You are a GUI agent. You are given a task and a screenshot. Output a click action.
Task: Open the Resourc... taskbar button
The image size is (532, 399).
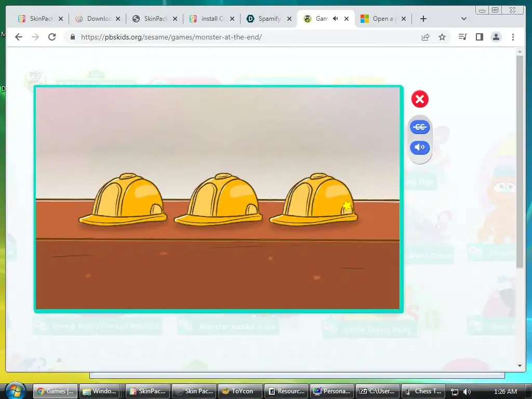coord(287,391)
